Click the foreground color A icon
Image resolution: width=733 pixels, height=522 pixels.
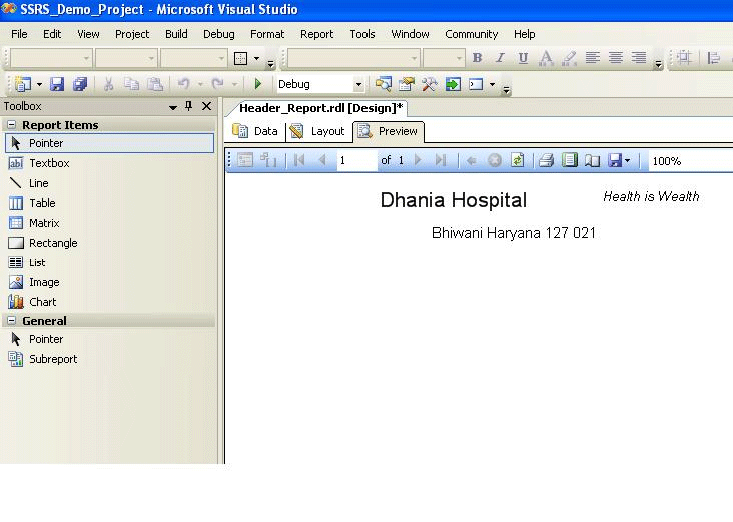(x=546, y=58)
